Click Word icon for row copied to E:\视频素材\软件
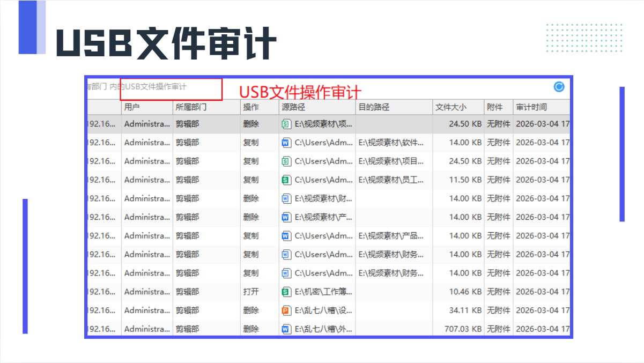Viewport: 644px width, 363px height. [286, 143]
